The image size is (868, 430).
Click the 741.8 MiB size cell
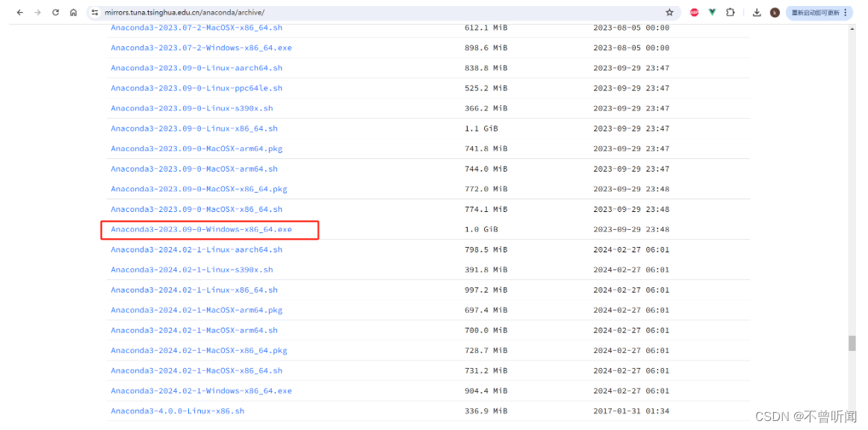coord(486,149)
